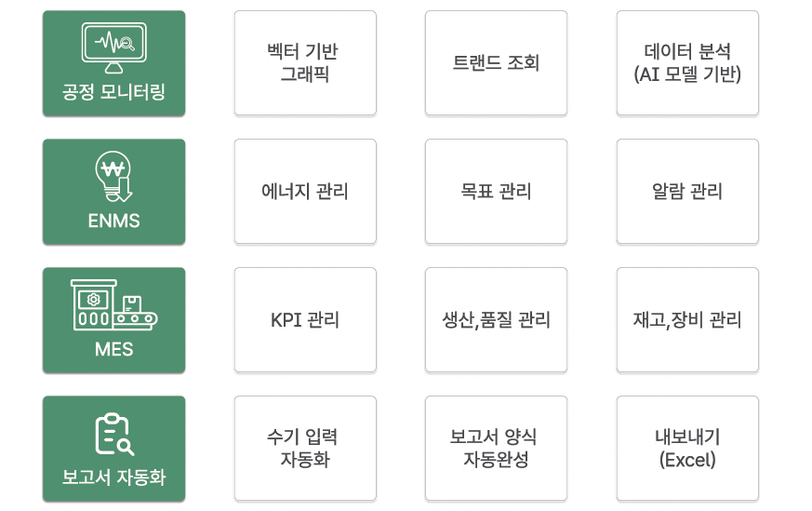Select the 공정 모니터링 green tile label
The width and height of the screenshot is (812, 511).
(113, 92)
